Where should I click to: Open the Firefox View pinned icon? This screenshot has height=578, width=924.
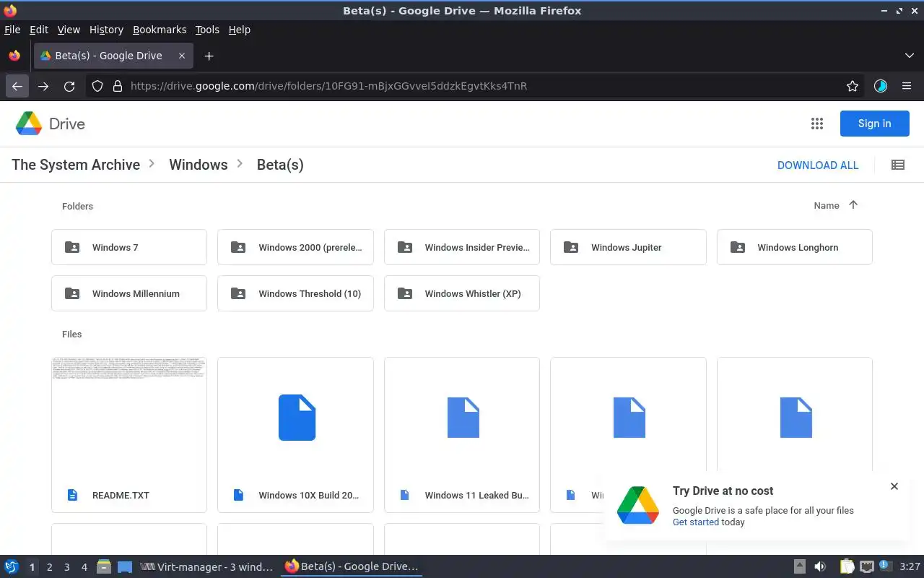tap(14, 56)
